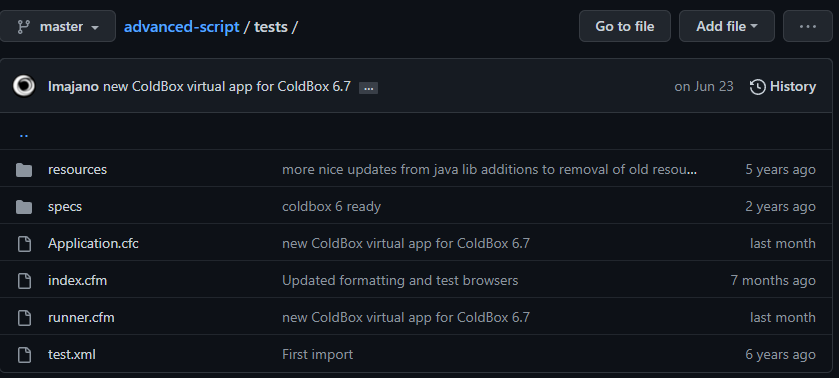Click the resources folder icon
Image resolution: width=839 pixels, height=378 pixels.
[24, 170]
